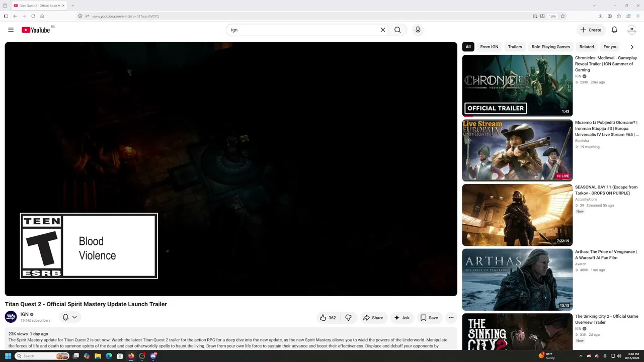Open the browser application menu
Viewport: 644px width, 362px height.
pyautogui.click(x=637, y=16)
